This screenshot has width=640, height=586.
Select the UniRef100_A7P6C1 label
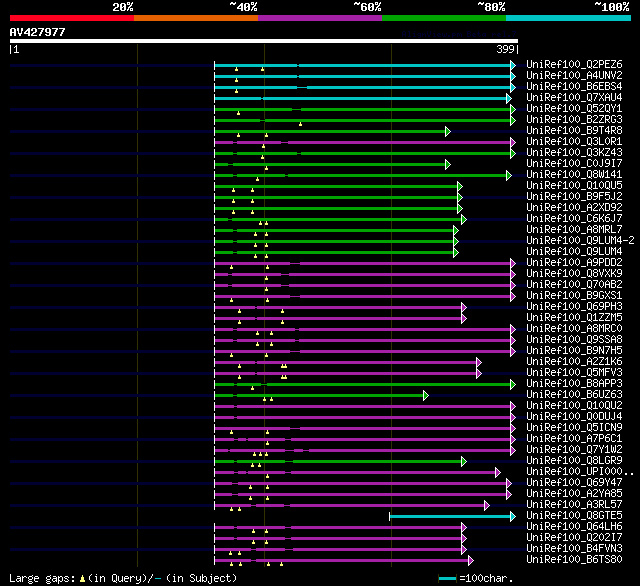click(x=574, y=439)
